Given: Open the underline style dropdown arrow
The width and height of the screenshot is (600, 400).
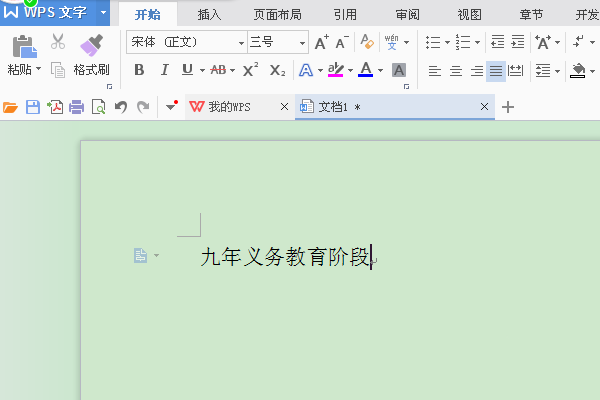Looking at the screenshot, I should click(202, 70).
